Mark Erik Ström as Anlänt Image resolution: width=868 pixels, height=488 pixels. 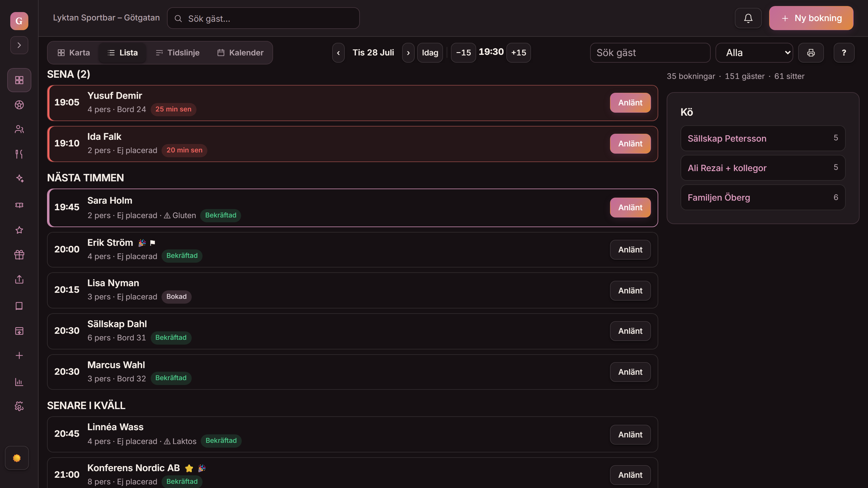[630, 249]
